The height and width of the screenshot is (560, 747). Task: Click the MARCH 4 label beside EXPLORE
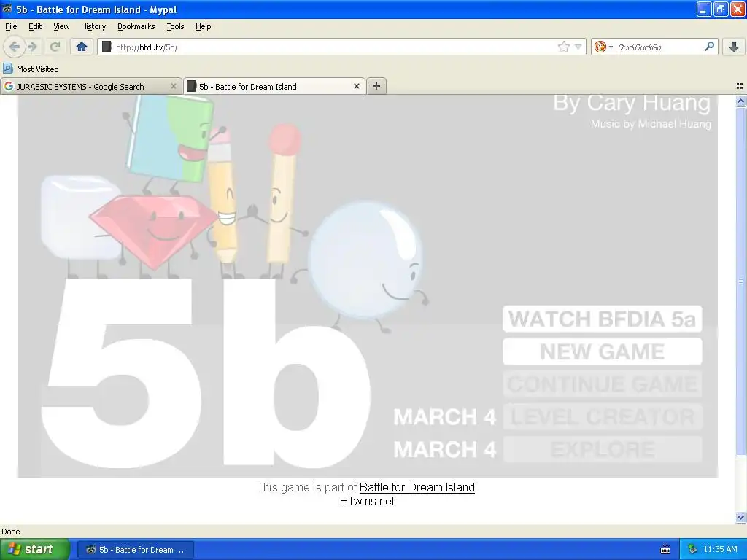point(444,449)
